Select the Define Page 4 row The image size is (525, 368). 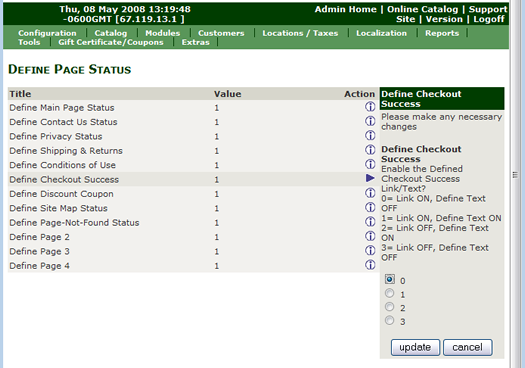[193, 266]
